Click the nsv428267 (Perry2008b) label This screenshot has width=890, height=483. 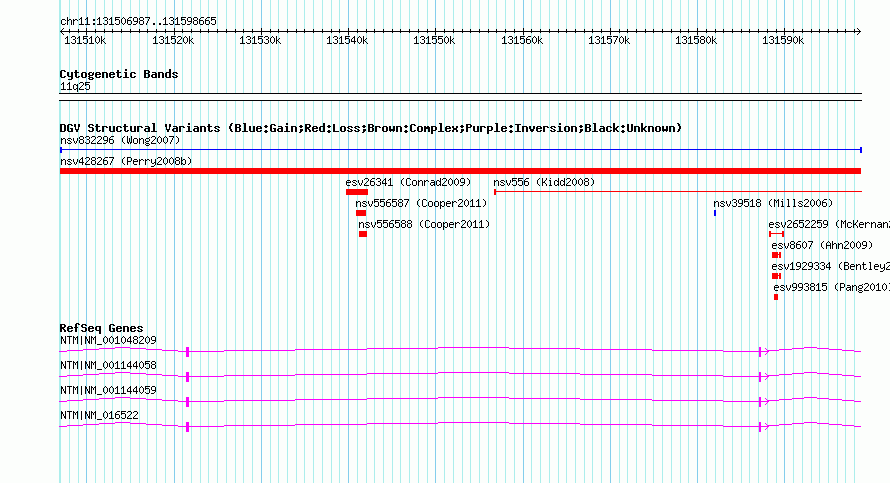click(x=126, y=161)
